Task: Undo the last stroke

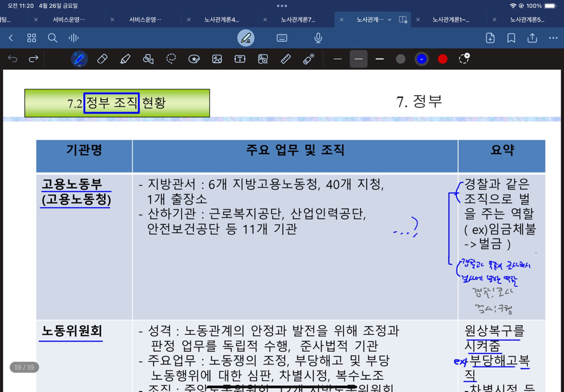Action: [13, 59]
